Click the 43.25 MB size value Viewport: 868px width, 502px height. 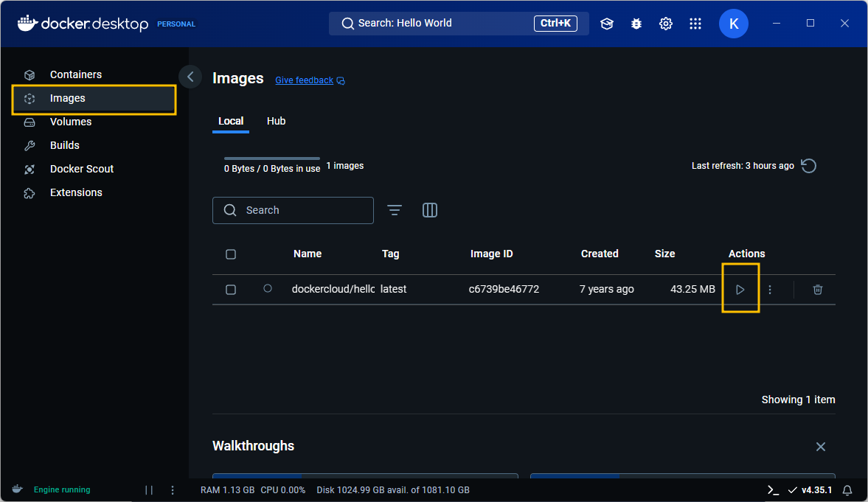point(692,290)
